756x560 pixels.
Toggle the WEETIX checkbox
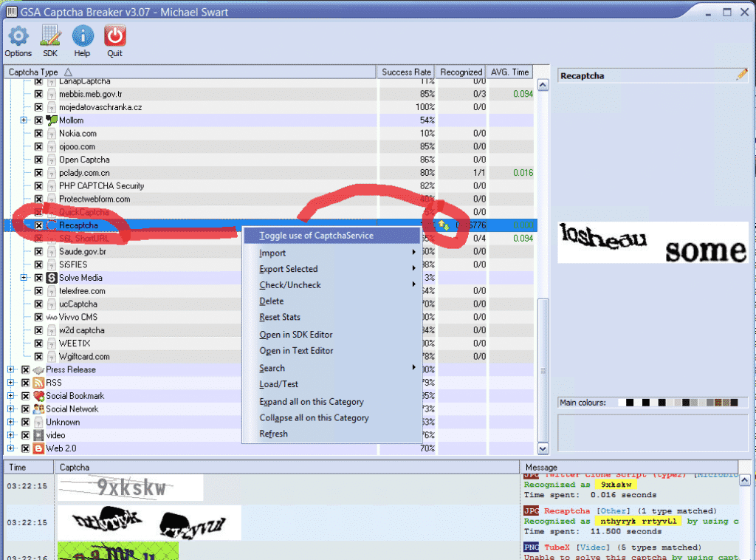coord(38,344)
